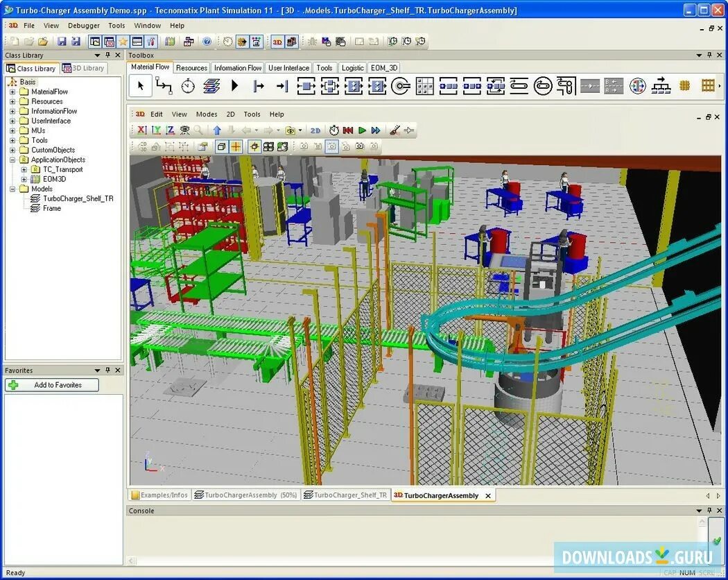The image size is (728, 580).
Task: Expand the MUs folder
Action: pyautogui.click(x=12, y=130)
